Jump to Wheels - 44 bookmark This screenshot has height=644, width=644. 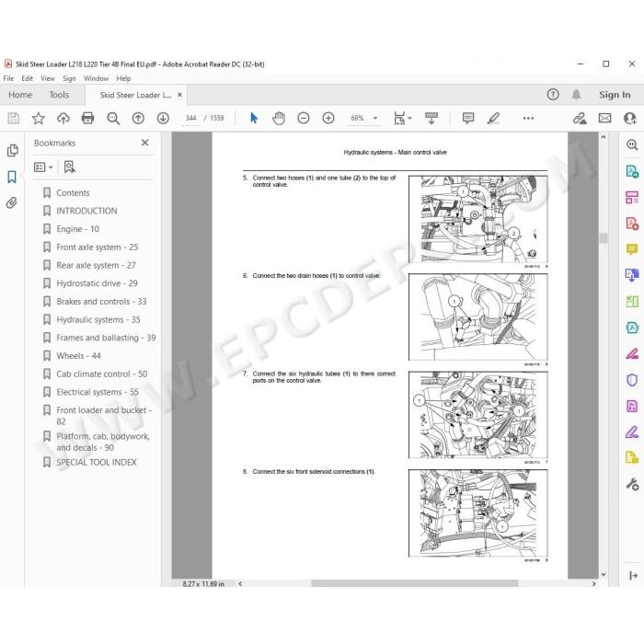click(78, 356)
